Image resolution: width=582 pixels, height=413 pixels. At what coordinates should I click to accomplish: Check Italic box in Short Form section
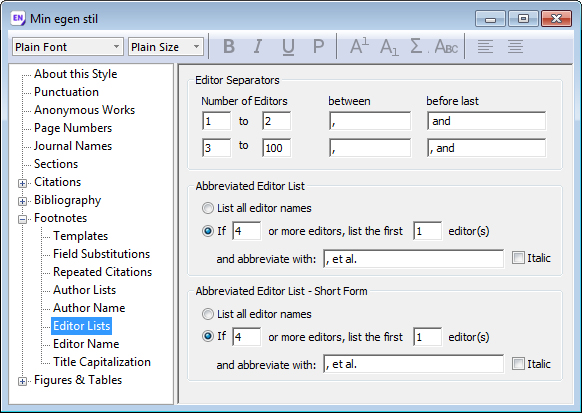(x=518, y=364)
